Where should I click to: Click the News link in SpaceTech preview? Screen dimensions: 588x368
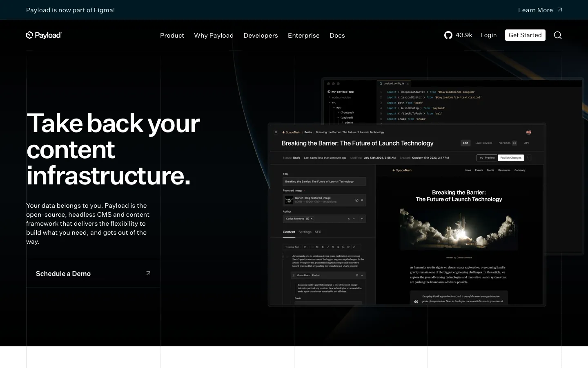(x=468, y=170)
